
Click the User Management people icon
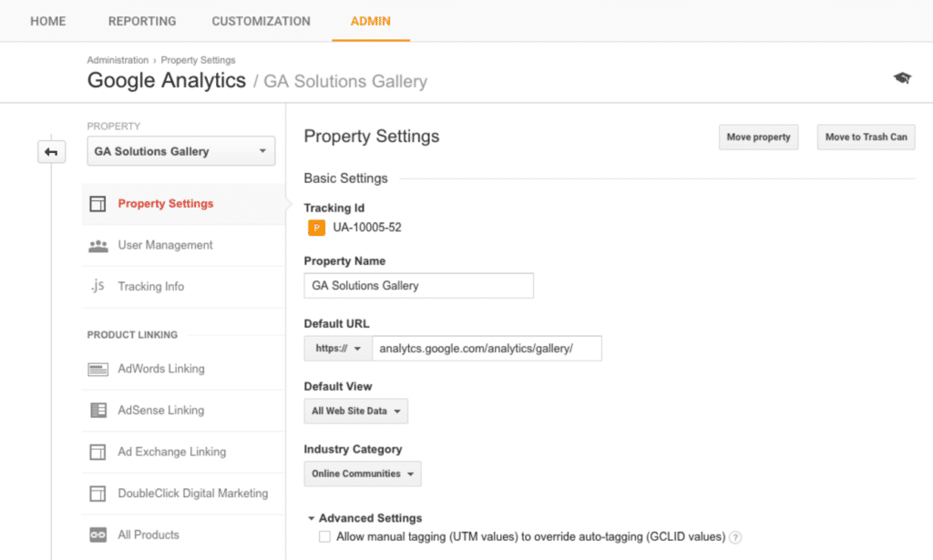pyautogui.click(x=98, y=246)
